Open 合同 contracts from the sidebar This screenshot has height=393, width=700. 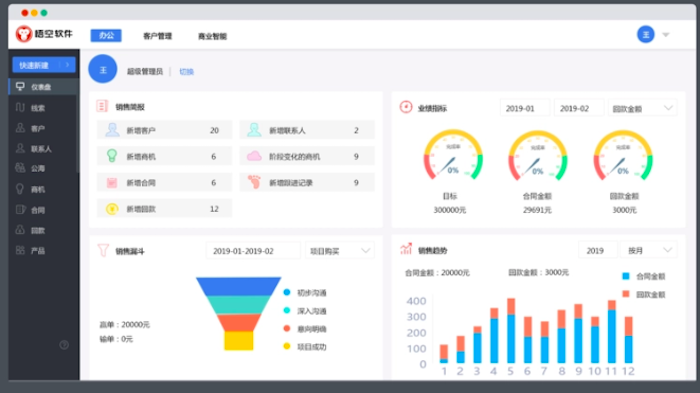[x=38, y=210]
